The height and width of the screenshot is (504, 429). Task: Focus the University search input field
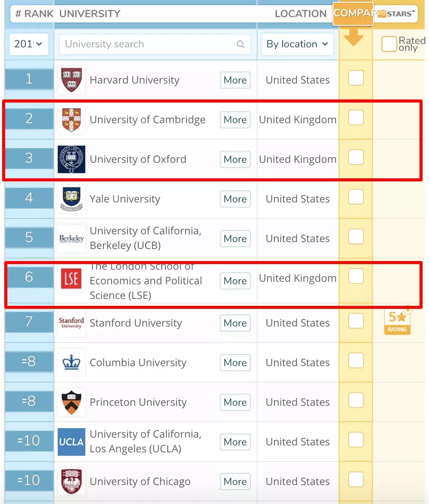(x=155, y=44)
